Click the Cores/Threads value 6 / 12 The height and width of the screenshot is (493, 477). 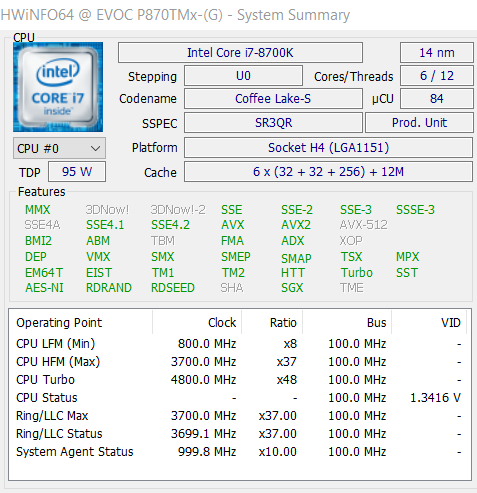pos(437,76)
